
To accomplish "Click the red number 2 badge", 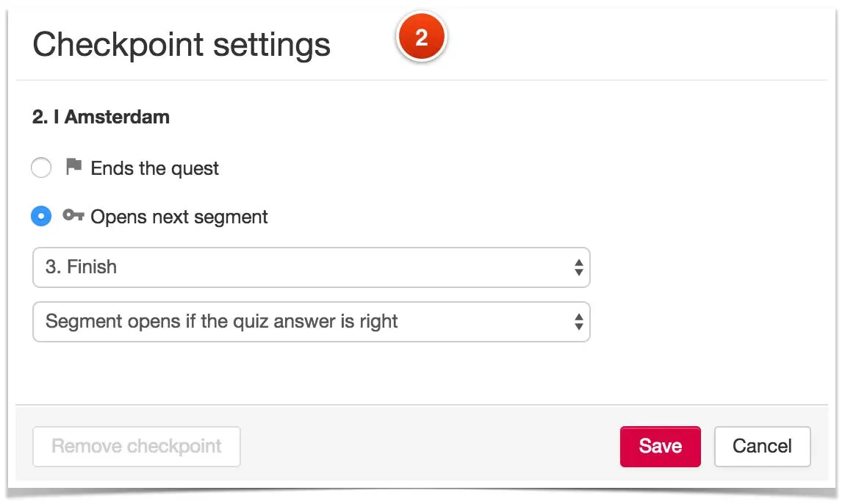I will pos(422,37).
